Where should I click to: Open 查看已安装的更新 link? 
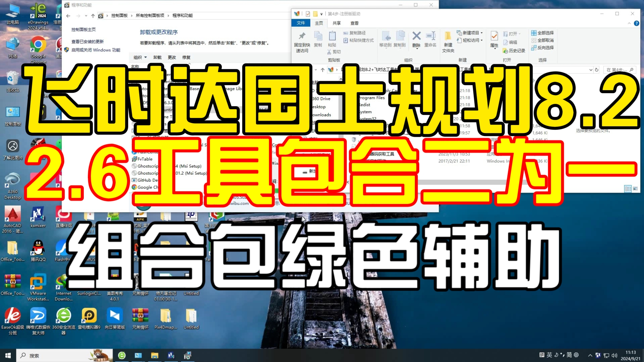88,42
